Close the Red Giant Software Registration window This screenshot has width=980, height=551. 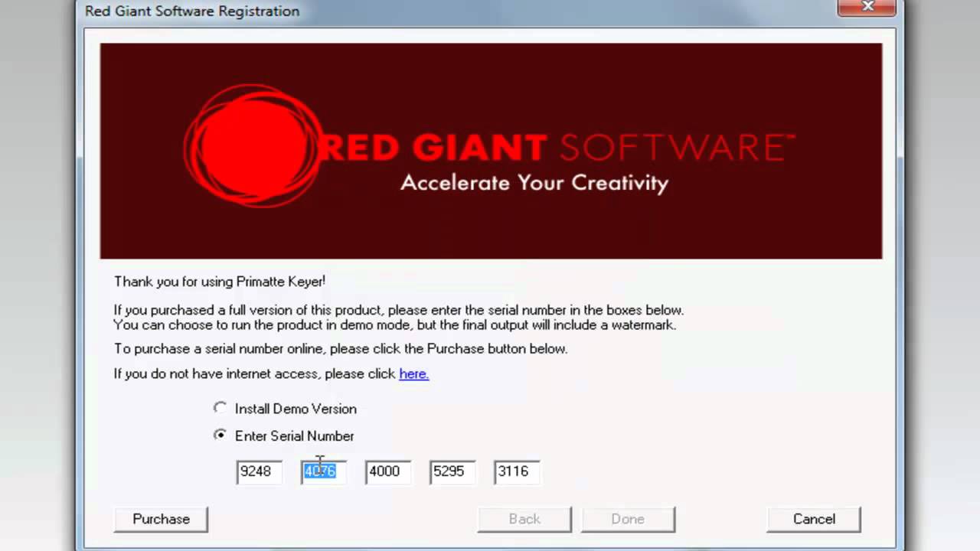pyautogui.click(x=867, y=7)
